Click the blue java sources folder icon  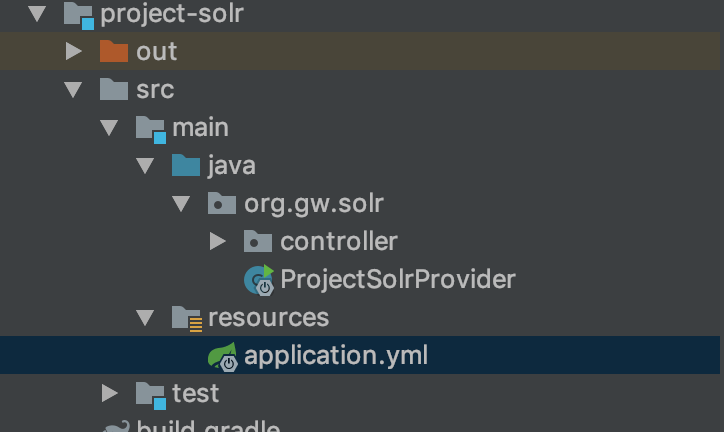(186, 165)
